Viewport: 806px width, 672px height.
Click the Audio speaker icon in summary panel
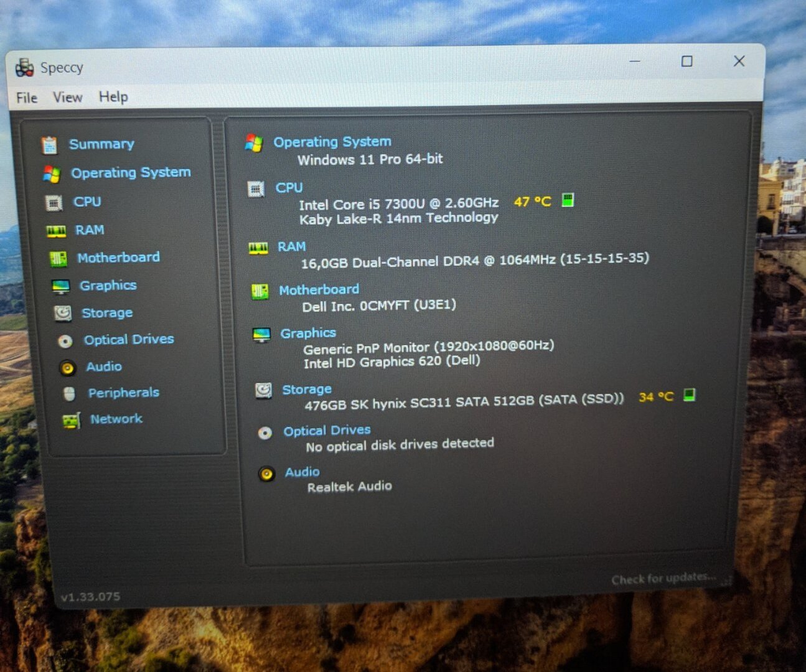pyautogui.click(x=266, y=474)
